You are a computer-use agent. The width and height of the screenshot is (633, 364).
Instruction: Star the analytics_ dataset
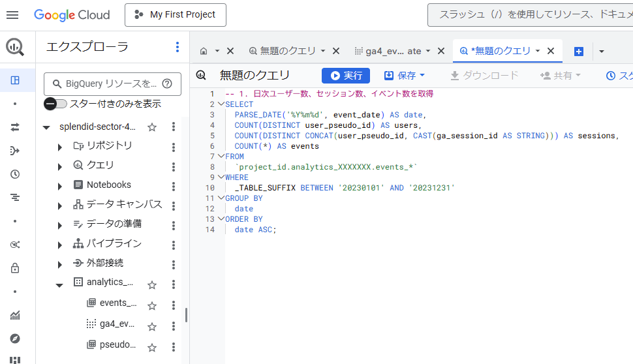tap(152, 285)
